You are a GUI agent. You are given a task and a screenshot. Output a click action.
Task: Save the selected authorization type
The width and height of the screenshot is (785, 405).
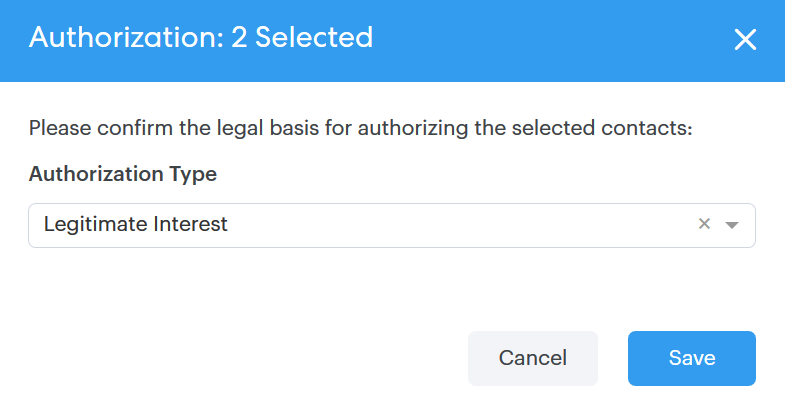click(x=691, y=358)
